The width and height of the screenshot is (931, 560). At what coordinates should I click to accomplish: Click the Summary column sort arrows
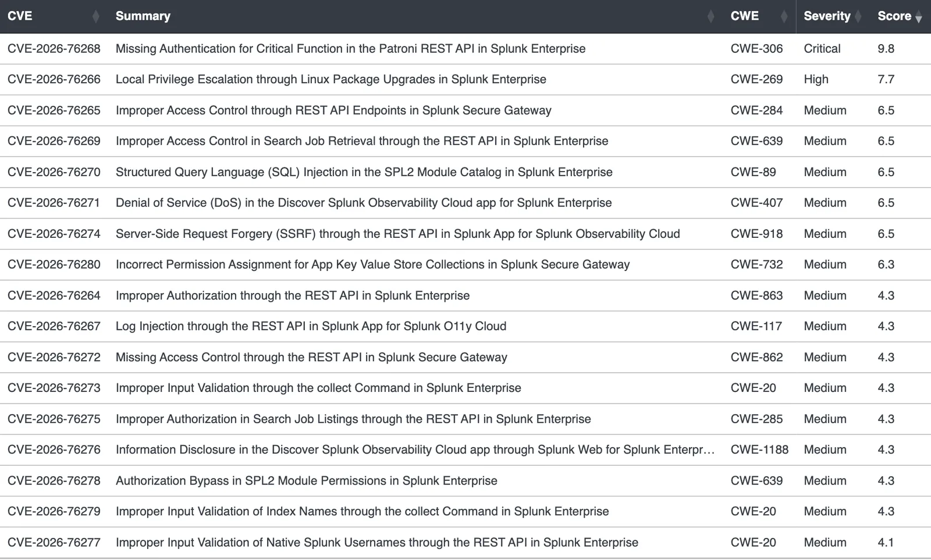tap(710, 17)
